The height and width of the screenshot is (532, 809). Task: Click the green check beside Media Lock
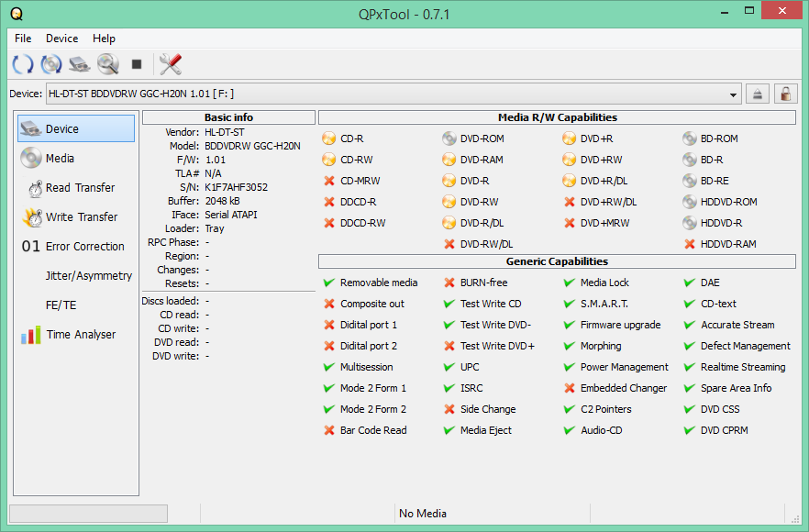(x=569, y=283)
